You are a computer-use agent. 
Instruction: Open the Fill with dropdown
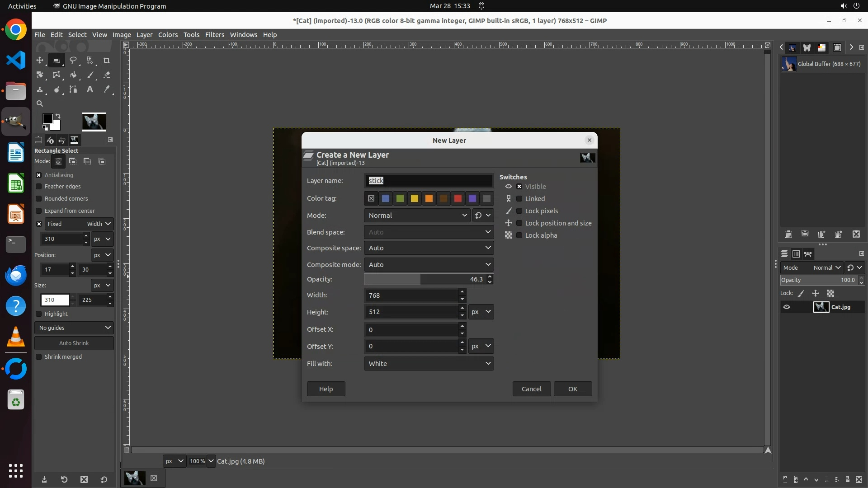point(428,364)
